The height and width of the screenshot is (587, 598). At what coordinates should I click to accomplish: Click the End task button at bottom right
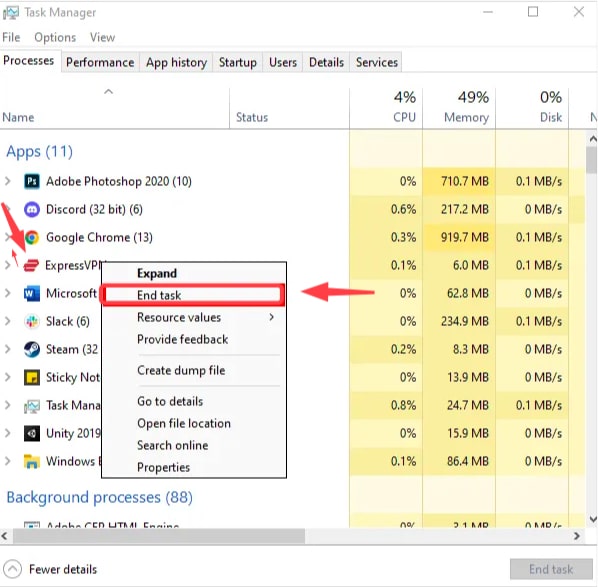[551, 569]
